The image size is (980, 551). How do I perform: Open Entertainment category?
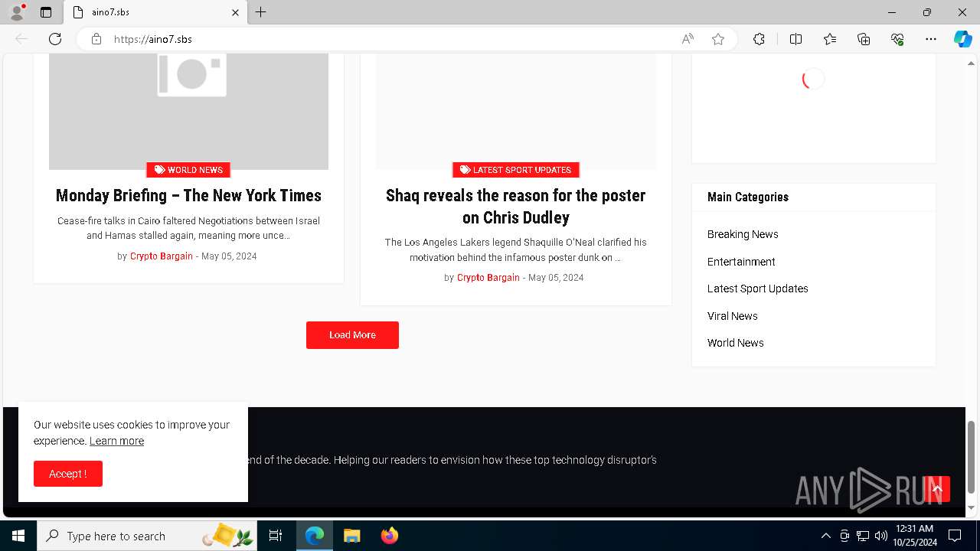point(741,262)
